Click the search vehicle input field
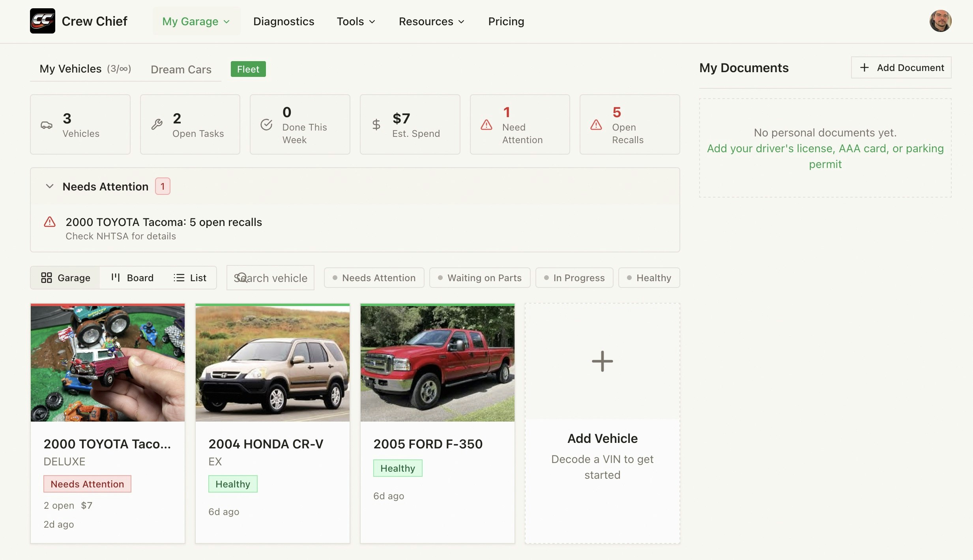 click(270, 278)
